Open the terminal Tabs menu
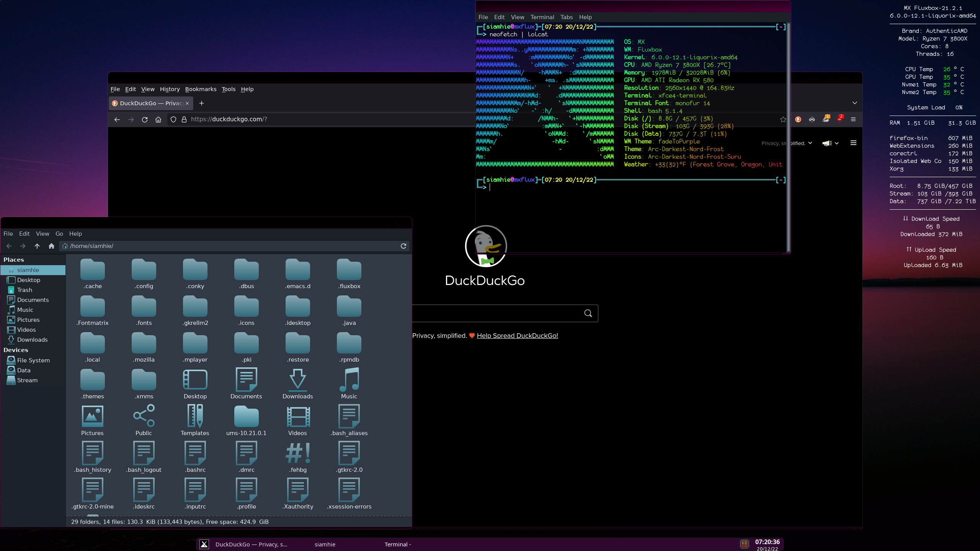Screen dimensions: 980x551 click(567, 17)
